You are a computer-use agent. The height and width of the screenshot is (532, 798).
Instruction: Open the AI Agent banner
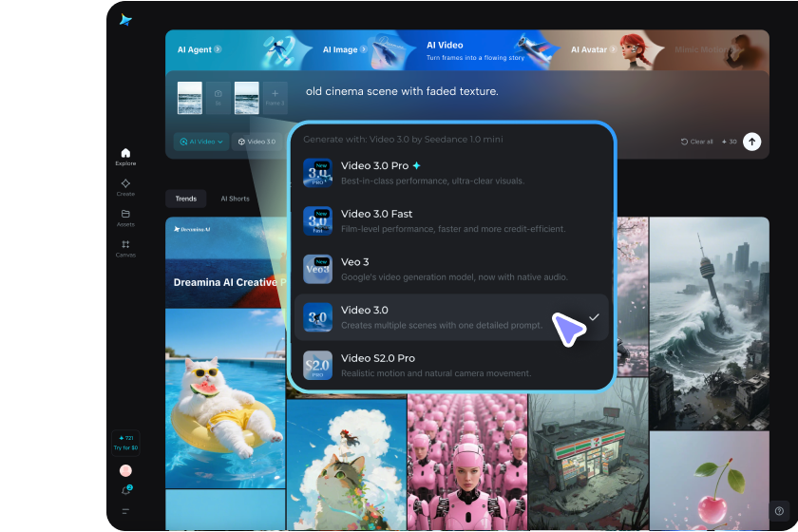pyautogui.click(x=232, y=50)
